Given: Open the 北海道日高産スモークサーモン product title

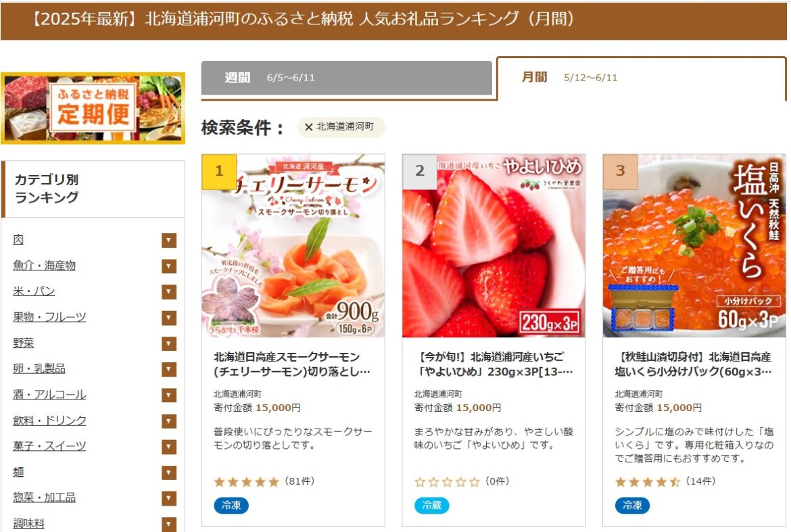Looking at the screenshot, I should 292,364.
